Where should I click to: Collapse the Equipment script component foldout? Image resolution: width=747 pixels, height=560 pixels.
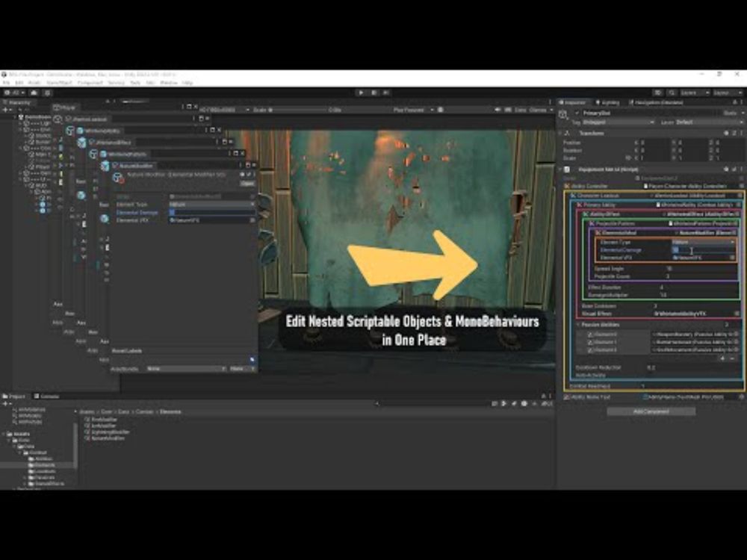(561, 169)
